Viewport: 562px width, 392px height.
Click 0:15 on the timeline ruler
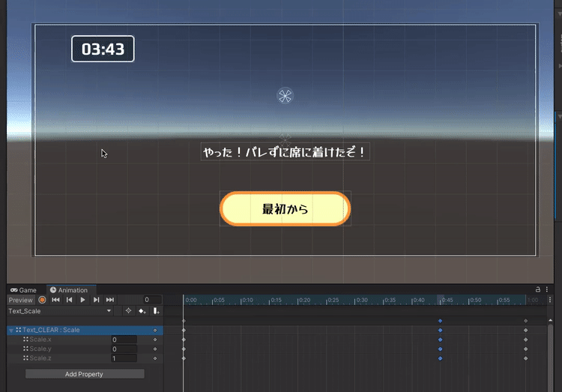[x=276, y=300]
